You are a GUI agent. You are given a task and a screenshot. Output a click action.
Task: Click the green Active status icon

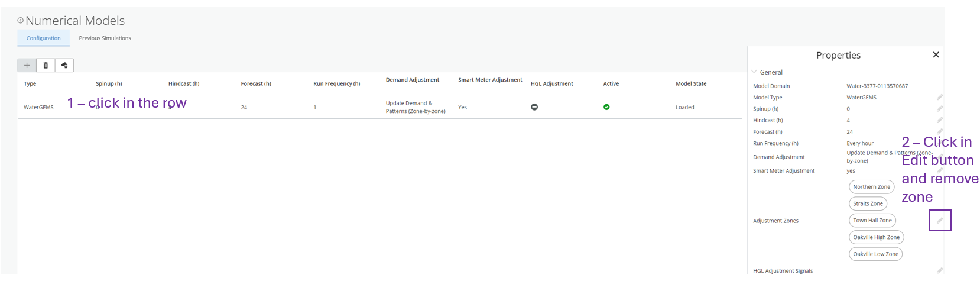click(606, 107)
